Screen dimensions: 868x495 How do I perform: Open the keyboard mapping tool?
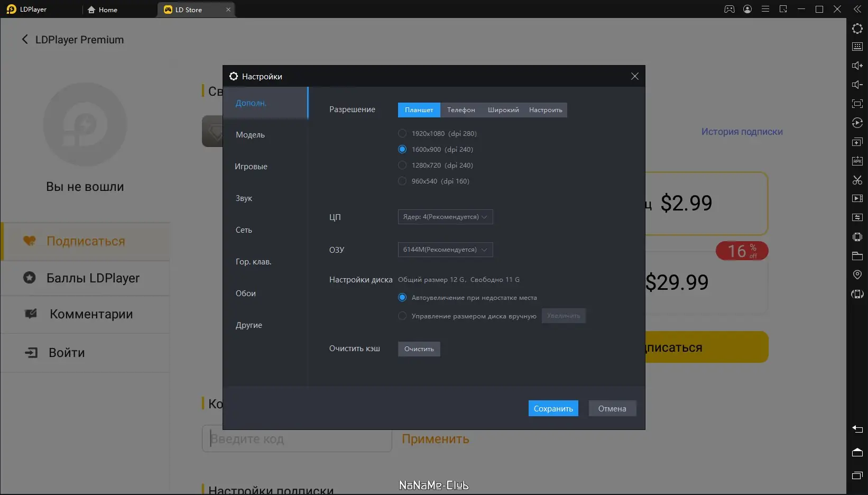pyautogui.click(x=857, y=47)
